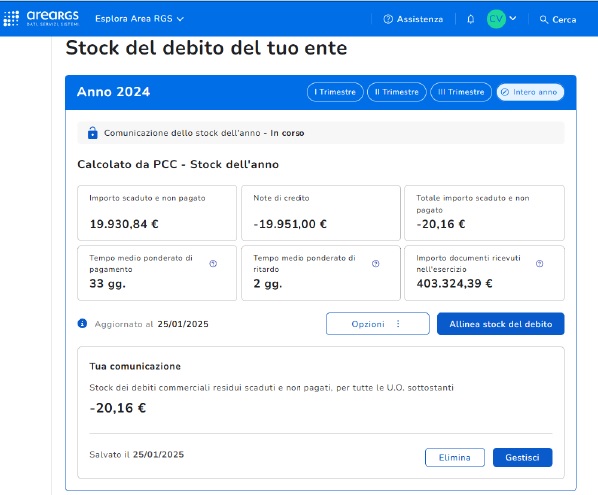
Task: Expand the Esplora Area RGS menu
Action: 140,19
